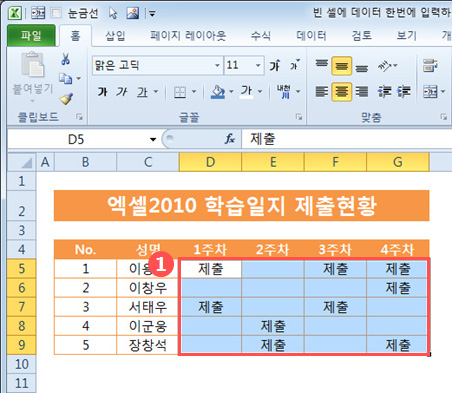Switch to the 삽입 tab

click(115, 35)
